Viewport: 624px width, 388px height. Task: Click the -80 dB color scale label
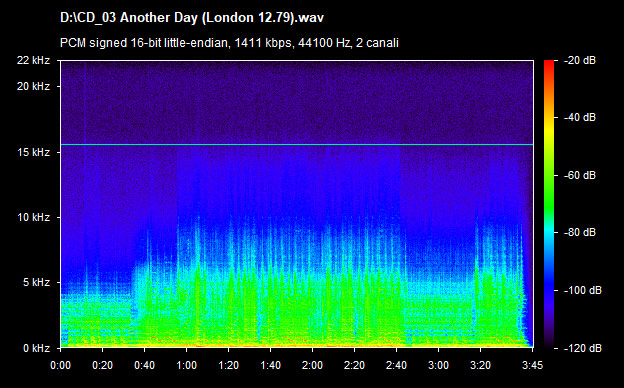(580, 232)
